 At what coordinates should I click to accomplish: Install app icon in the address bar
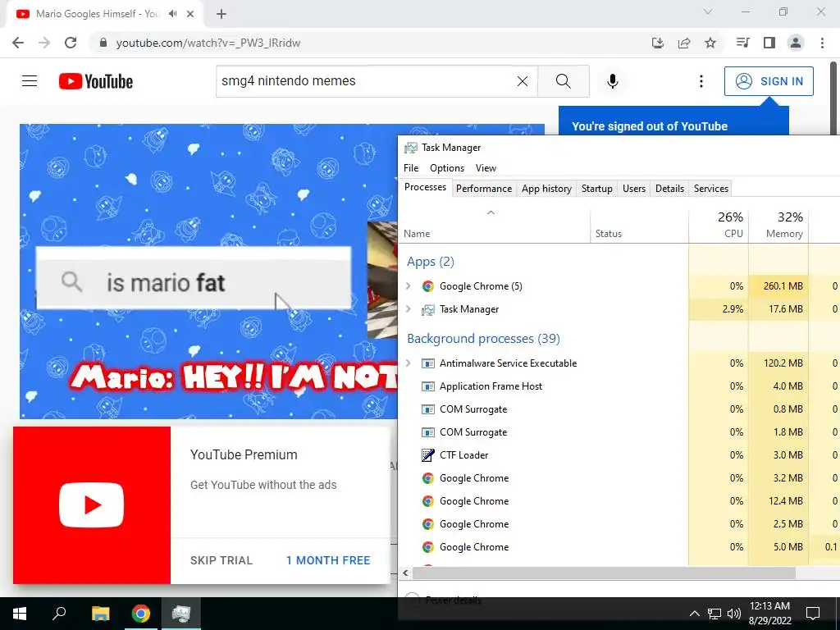(x=658, y=43)
